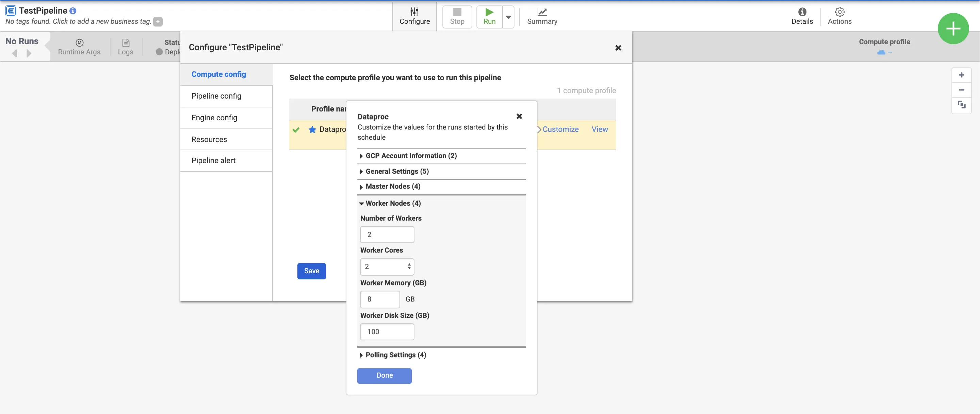980x414 pixels.
Task: Add a business tag with plus icon
Action: coord(158,22)
